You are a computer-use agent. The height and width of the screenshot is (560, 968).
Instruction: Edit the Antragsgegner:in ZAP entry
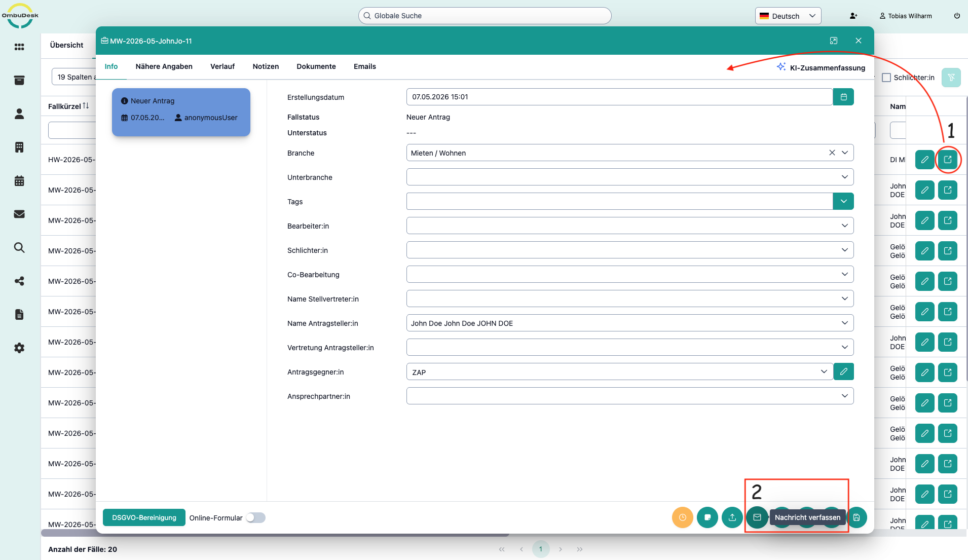coord(843,371)
